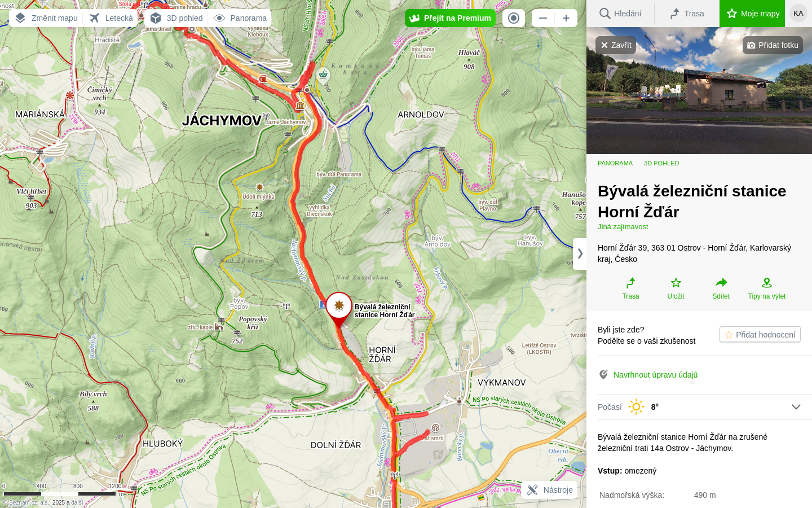Center map on my location
This screenshot has width=812, height=508.
tap(514, 18)
